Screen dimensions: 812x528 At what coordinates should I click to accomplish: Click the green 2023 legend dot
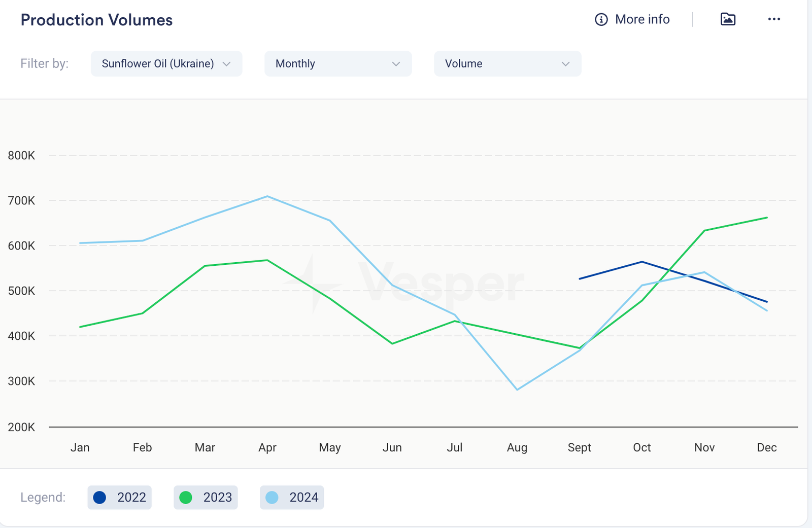[x=186, y=498]
